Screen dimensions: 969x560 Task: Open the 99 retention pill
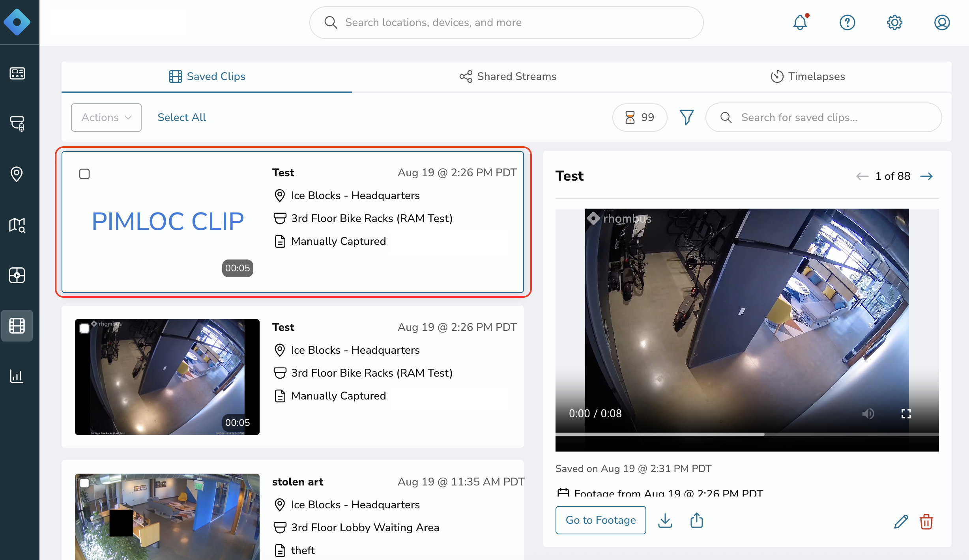click(x=640, y=118)
